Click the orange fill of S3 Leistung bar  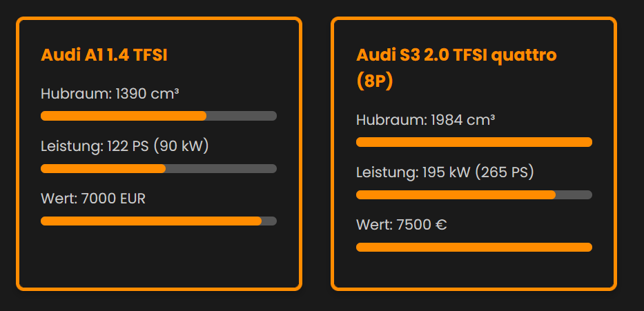456,194
